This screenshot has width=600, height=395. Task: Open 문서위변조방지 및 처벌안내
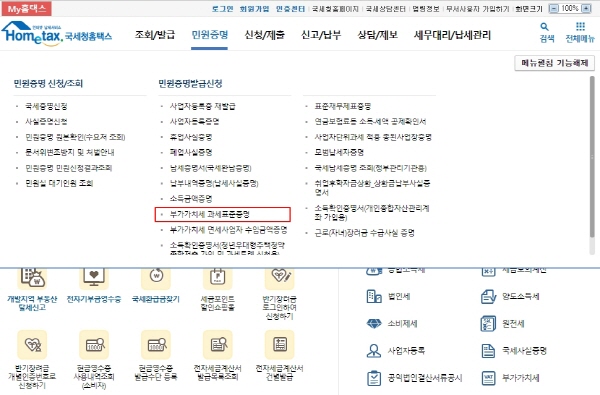70,152
